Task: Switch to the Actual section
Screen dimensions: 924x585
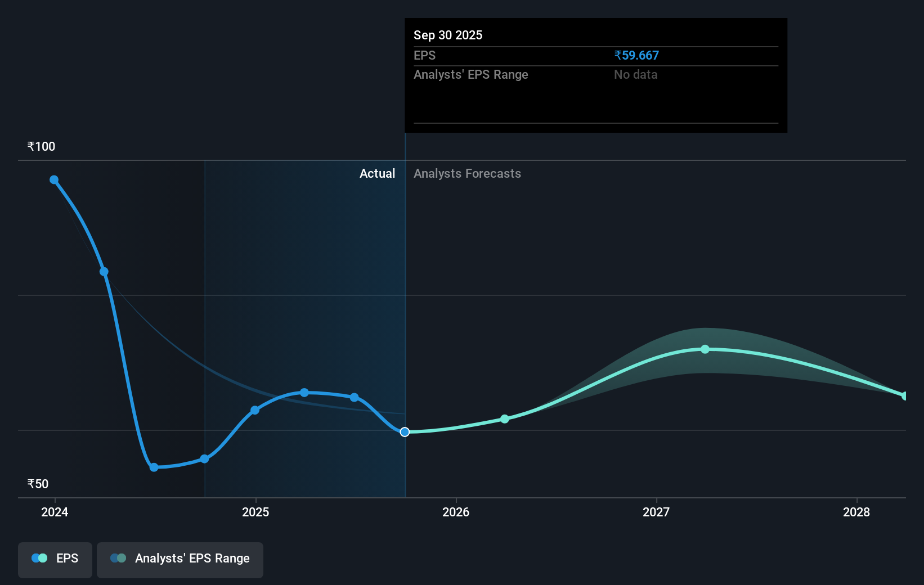Action: click(x=377, y=173)
